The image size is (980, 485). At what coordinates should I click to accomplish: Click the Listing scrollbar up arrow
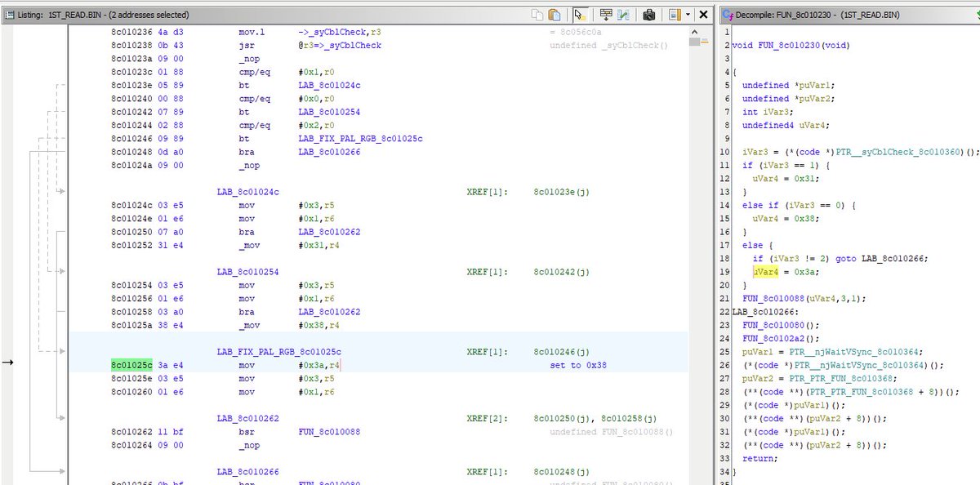694,32
